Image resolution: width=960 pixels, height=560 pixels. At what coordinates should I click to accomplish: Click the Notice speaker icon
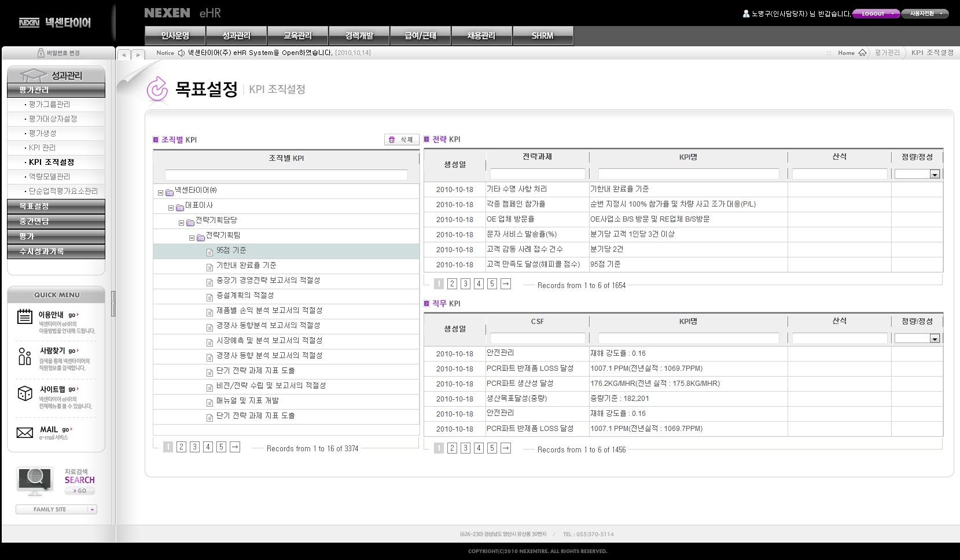[x=181, y=53]
